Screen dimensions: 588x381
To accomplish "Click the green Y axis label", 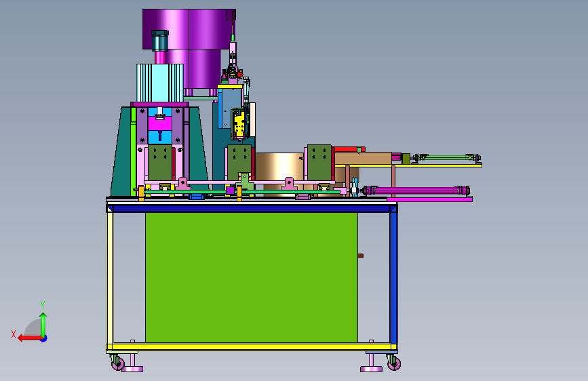I will pyautogui.click(x=43, y=304).
